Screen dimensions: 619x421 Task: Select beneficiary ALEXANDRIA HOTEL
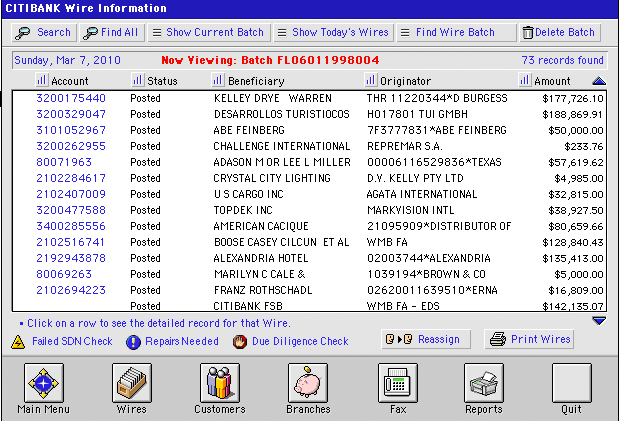(x=261, y=258)
